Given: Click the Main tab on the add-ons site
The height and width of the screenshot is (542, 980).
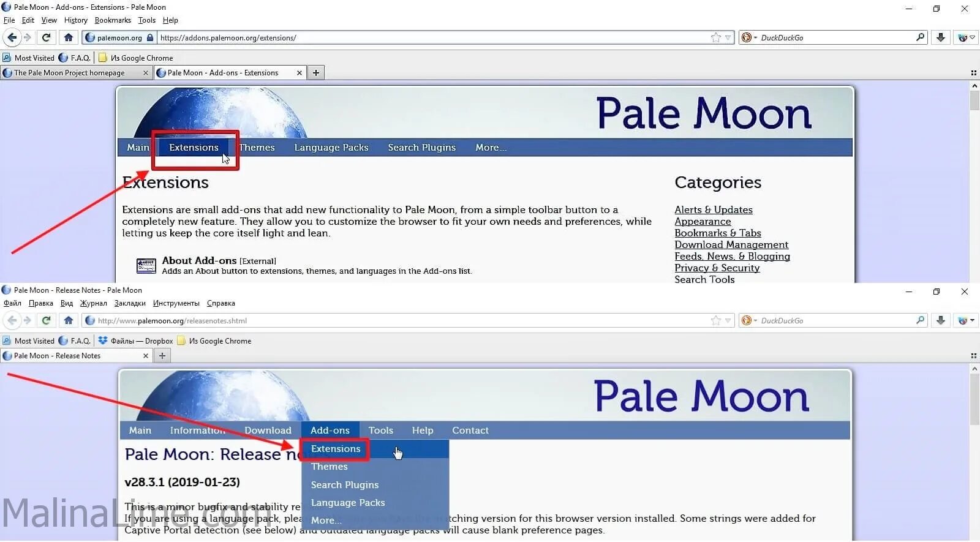Looking at the screenshot, I should pyautogui.click(x=138, y=148).
